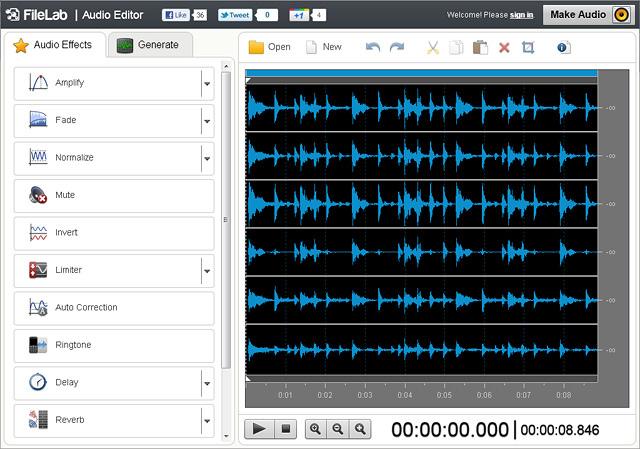Click the Undo arrow icon
The height and width of the screenshot is (449, 640).
373,47
